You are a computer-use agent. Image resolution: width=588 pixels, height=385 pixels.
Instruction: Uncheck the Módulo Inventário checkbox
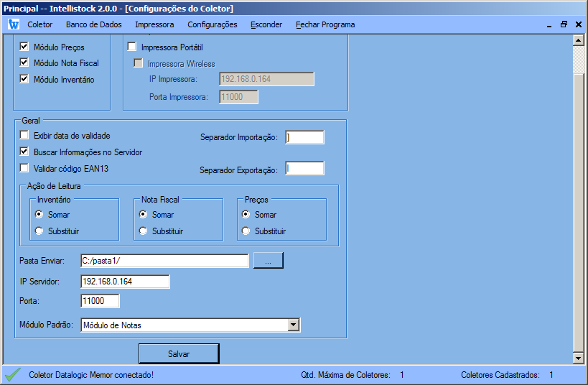coord(24,79)
